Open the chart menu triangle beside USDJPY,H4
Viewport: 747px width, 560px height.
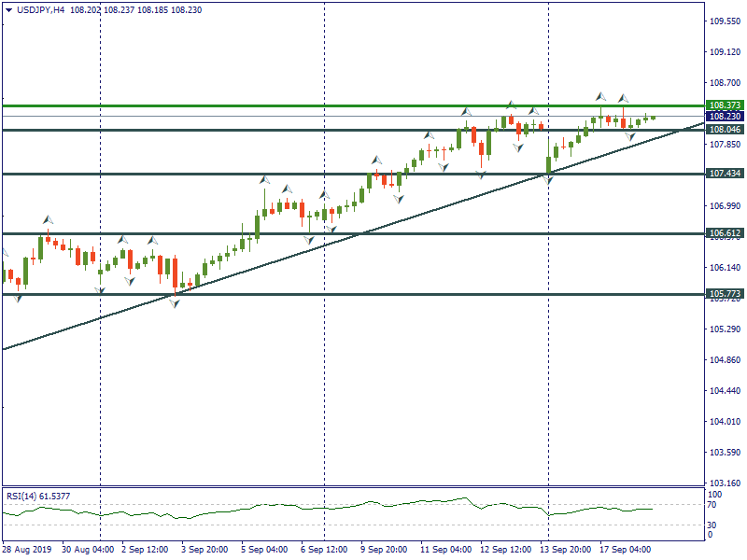8,9
